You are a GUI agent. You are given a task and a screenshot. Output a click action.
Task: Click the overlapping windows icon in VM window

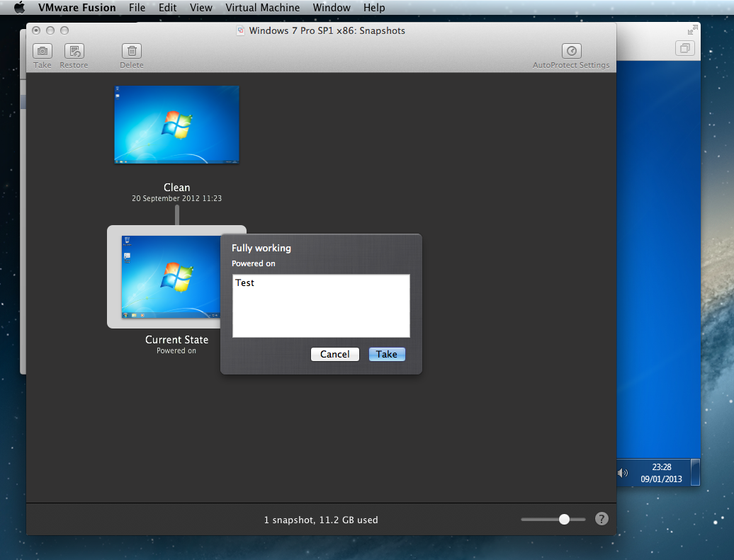pos(685,49)
